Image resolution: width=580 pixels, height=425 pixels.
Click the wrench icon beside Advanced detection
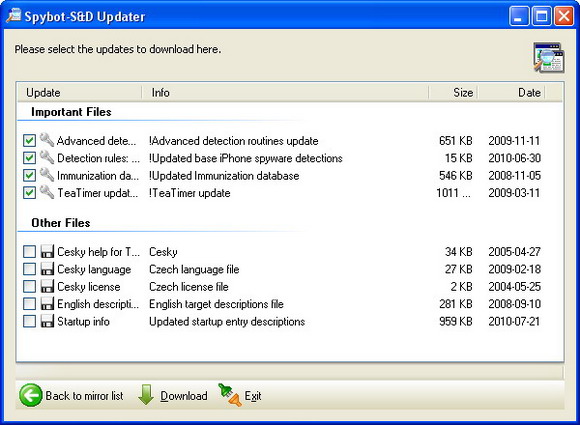pyautogui.click(x=47, y=139)
